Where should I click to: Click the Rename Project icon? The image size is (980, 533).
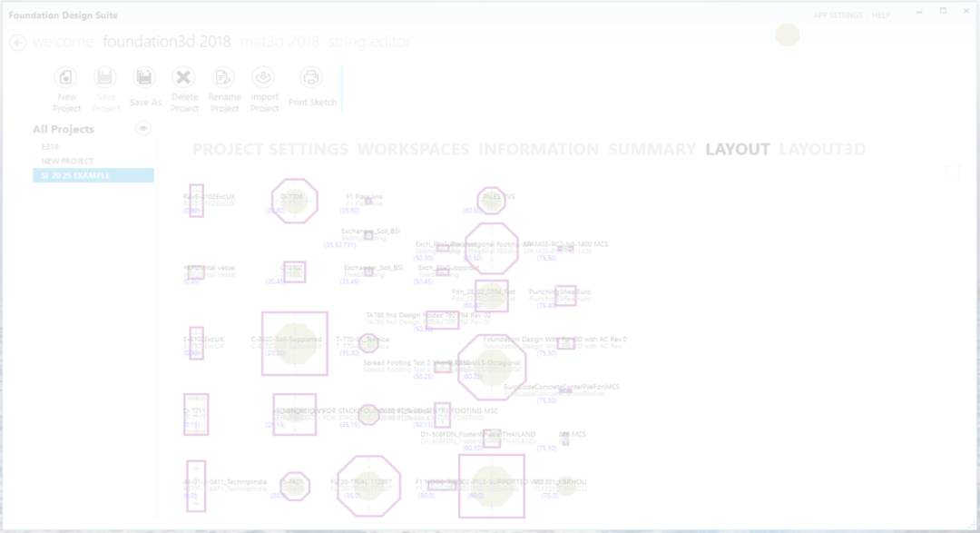point(224,78)
